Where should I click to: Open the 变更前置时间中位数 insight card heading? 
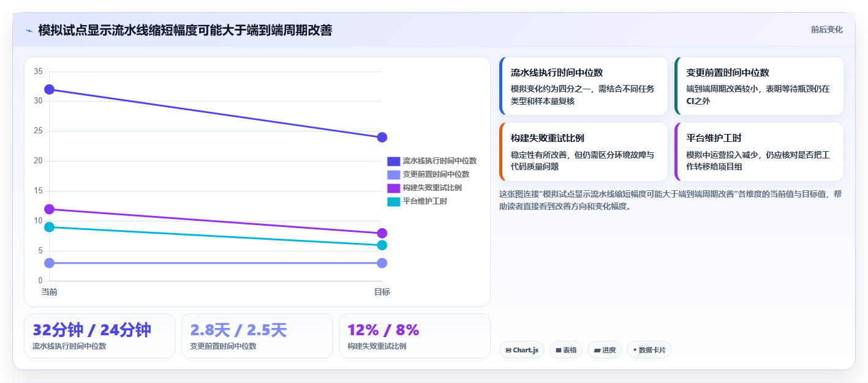(x=728, y=72)
